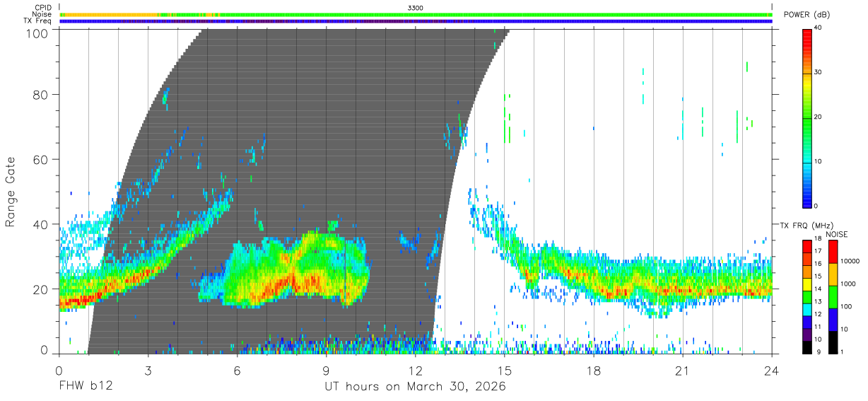Viewport: 868px width, 401px height.
Task: Click the Noise row label
Action: coord(42,14)
